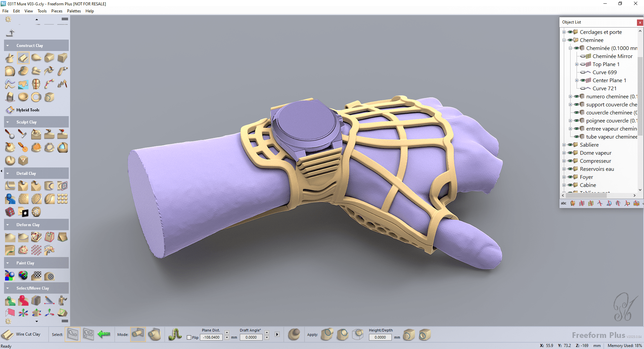Select the emboss with image detail tool
Image resolution: width=644 pixels, height=349 pixels.
click(23, 212)
